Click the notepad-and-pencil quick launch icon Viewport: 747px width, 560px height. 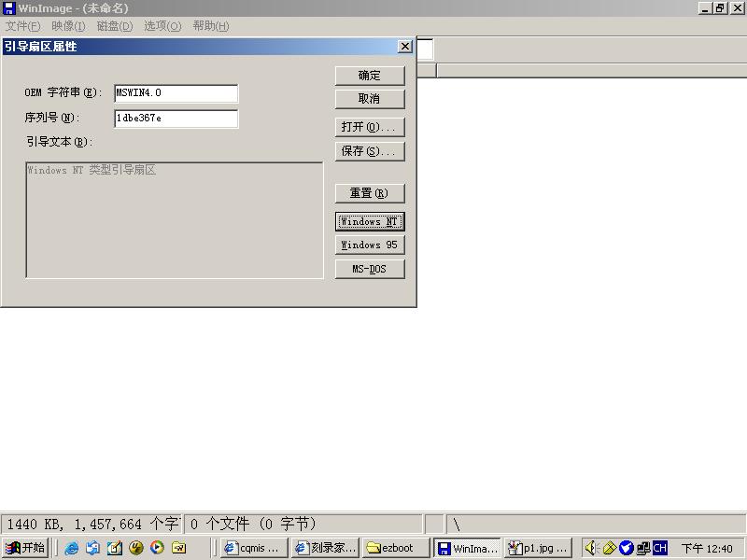pyautogui.click(x=114, y=548)
